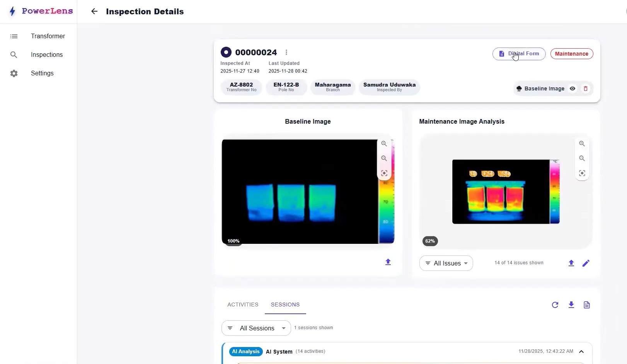Open the All Sessions filter dropdown

[x=256, y=328]
